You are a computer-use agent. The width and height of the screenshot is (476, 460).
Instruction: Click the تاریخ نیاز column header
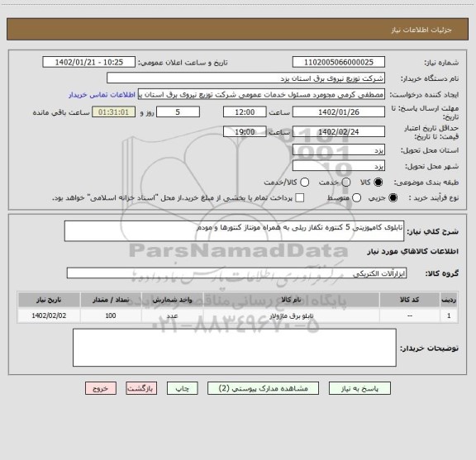49,300
